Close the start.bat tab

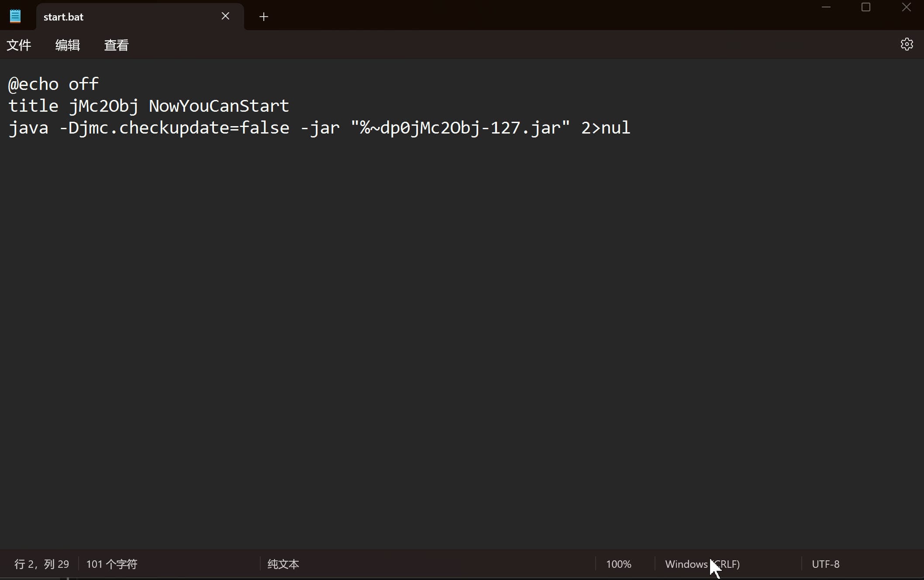click(x=225, y=16)
